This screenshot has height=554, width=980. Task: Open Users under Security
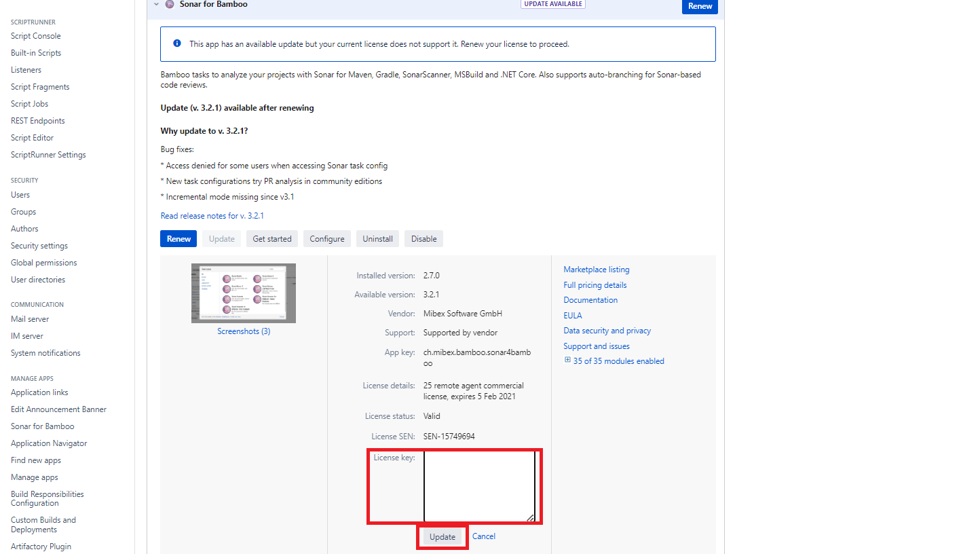(x=20, y=195)
